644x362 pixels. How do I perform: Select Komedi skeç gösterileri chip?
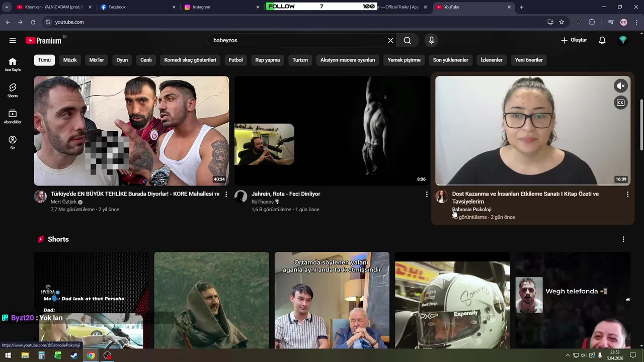pos(190,60)
